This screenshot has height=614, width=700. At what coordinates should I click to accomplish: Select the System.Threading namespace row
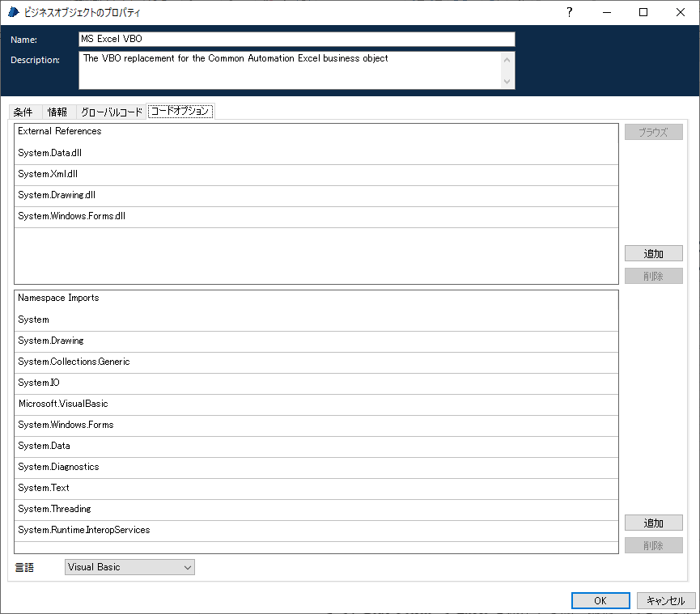(316, 509)
